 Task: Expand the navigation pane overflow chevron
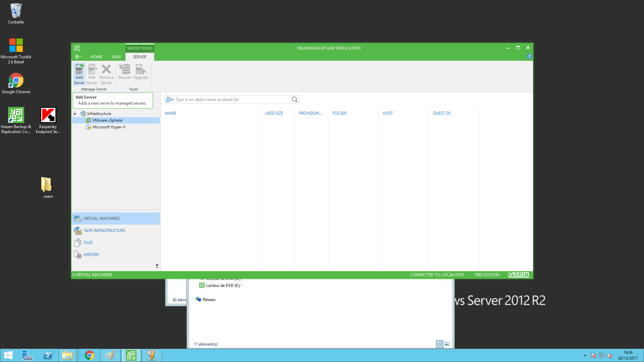[157, 266]
